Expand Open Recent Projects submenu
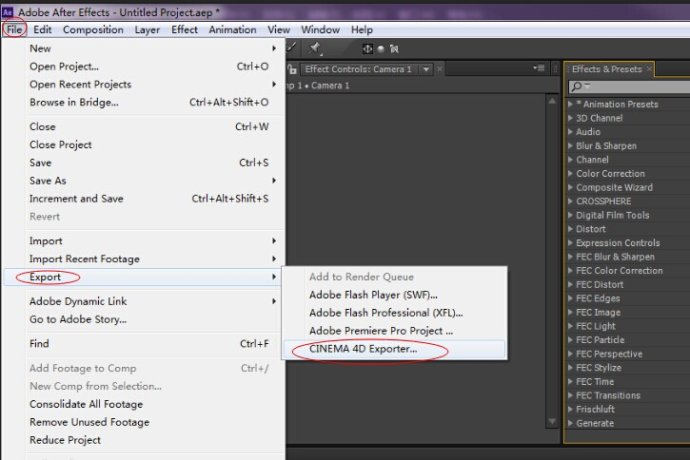 (143, 85)
